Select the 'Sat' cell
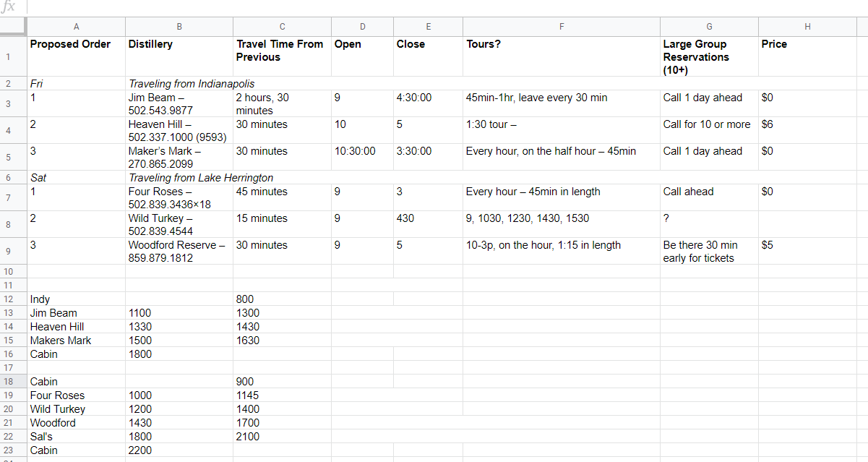Viewport: 868px width, 462px height. [x=77, y=178]
